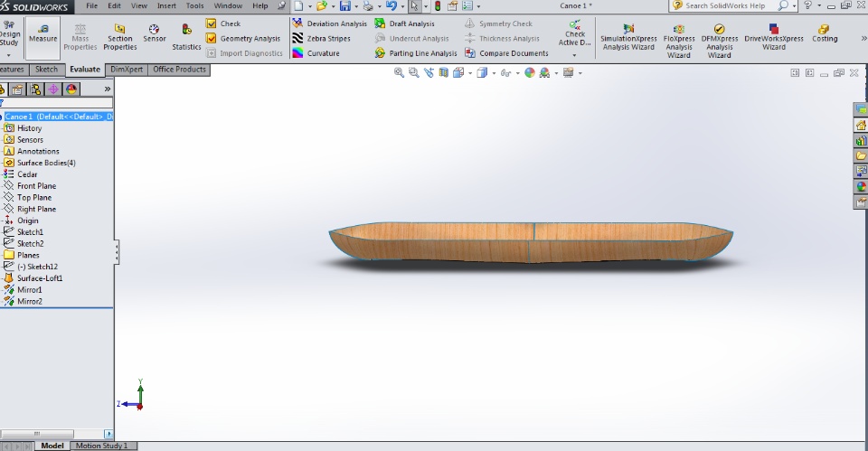
Task: Toggle the Check option checkbox
Action: 211,23
